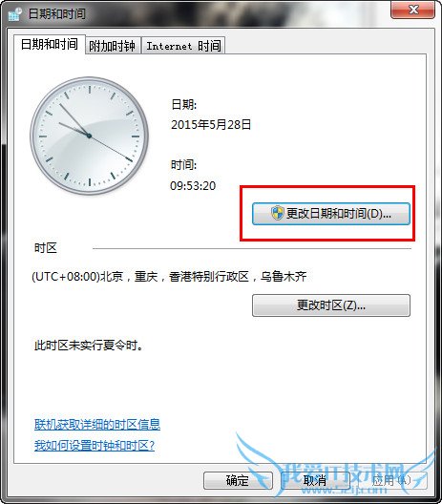Open 更改日期和时间(D)... settings
442x504 pixels.
point(331,214)
